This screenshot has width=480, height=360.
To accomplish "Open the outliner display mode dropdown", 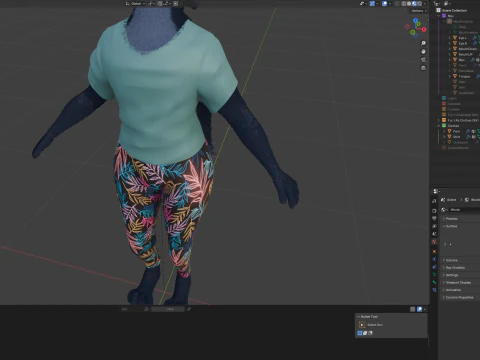I will click(446, 4).
